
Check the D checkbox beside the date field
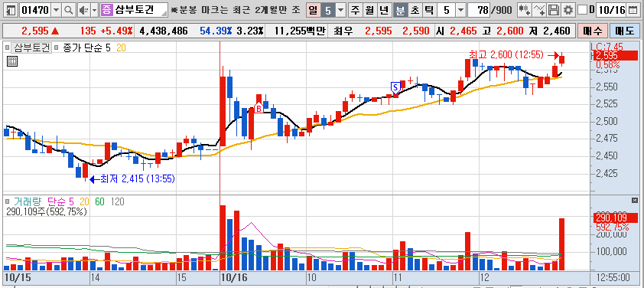(x=582, y=10)
